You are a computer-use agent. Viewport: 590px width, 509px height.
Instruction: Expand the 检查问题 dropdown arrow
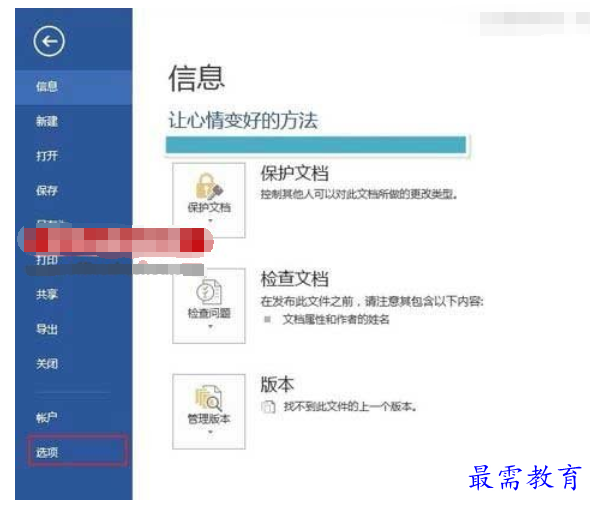click(210, 327)
